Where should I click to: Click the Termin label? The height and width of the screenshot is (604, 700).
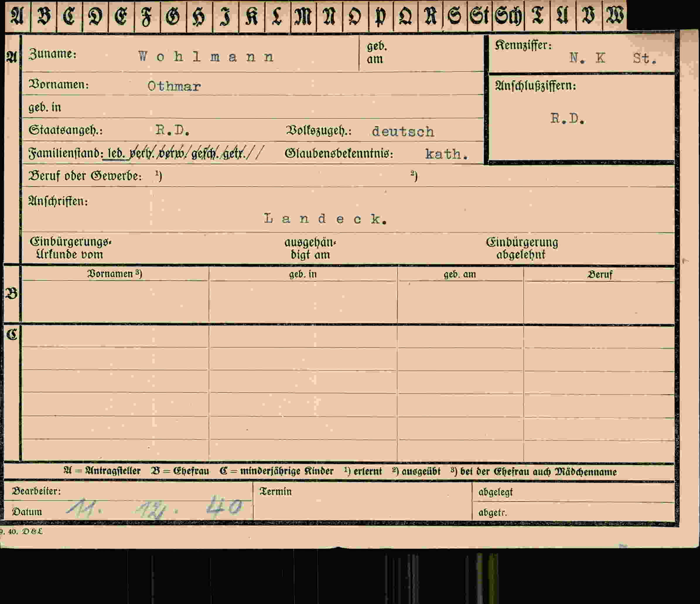(275, 491)
